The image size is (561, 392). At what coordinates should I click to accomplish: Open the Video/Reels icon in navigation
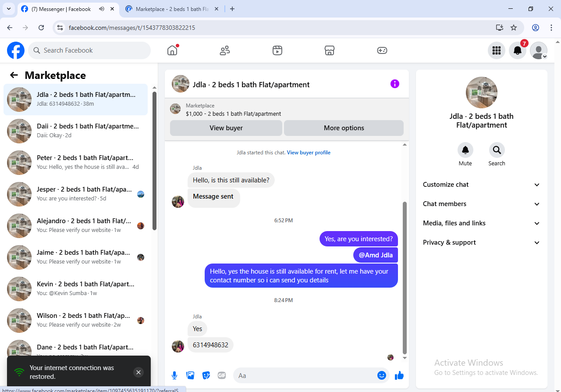click(277, 50)
